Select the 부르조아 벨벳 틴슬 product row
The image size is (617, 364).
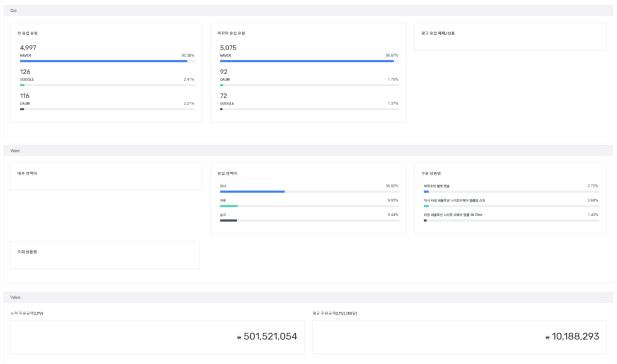[437, 186]
